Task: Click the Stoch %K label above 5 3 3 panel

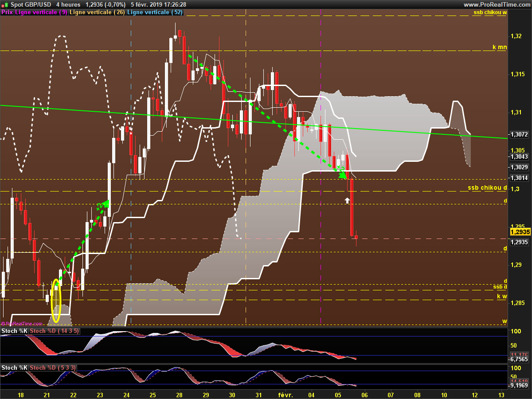Action: 15,368
